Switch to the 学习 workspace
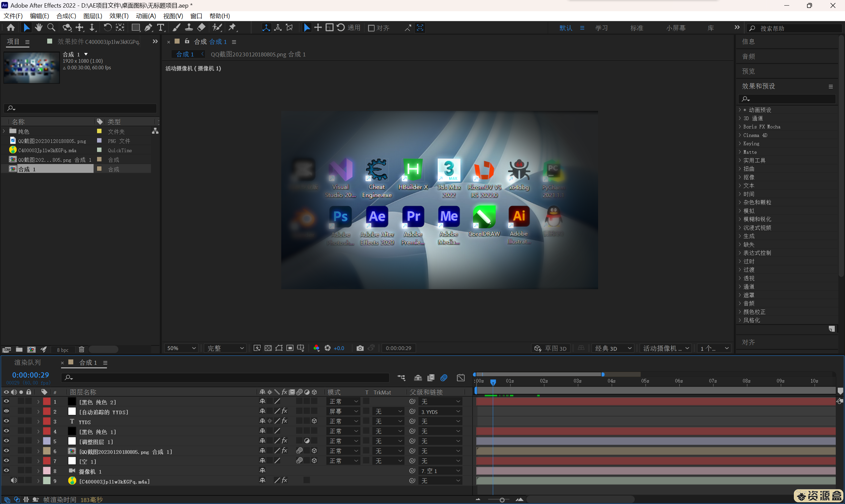845x504 pixels. tap(601, 28)
